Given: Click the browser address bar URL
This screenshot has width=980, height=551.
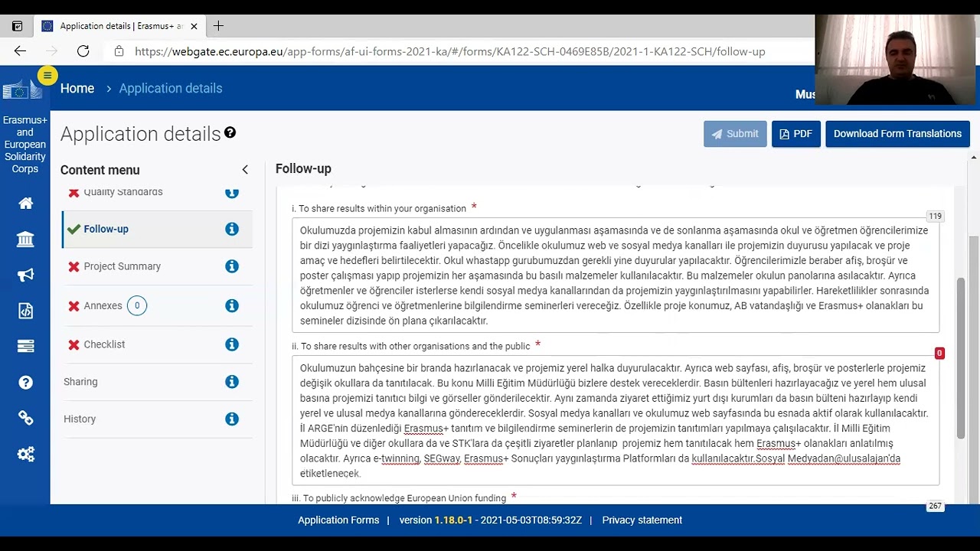Looking at the screenshot, I should [x=450, y=51].
